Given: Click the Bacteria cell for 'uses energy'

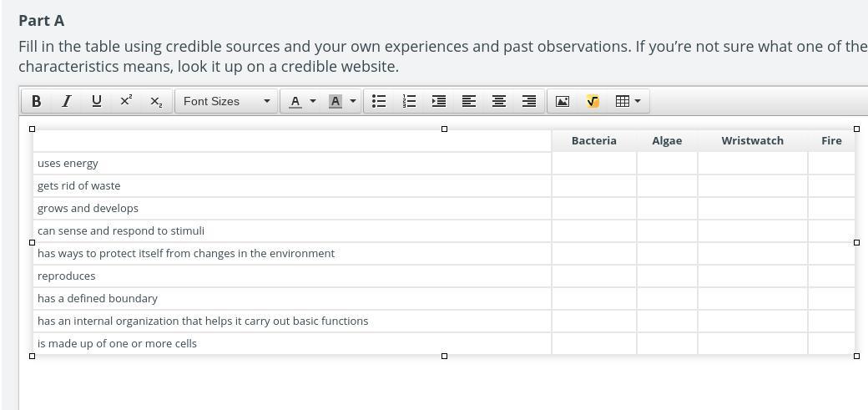Looking at the screenshot, I should [x=593, y=164].
